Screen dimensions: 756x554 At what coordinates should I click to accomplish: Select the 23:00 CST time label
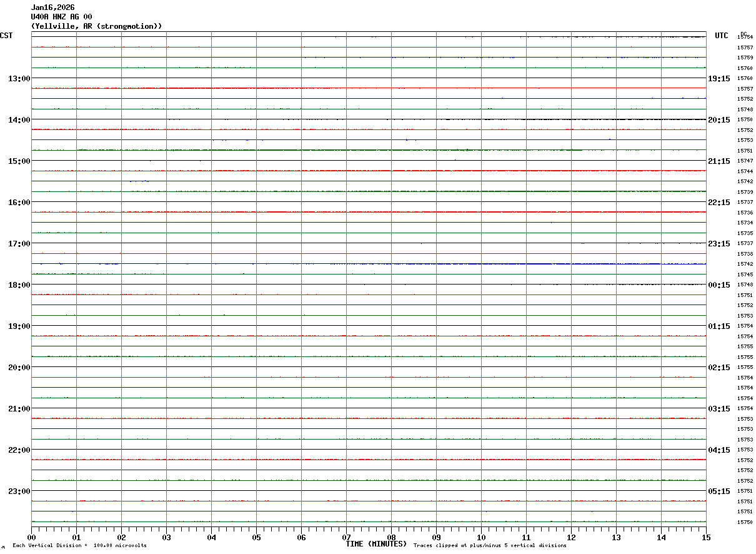coord(19,491)
